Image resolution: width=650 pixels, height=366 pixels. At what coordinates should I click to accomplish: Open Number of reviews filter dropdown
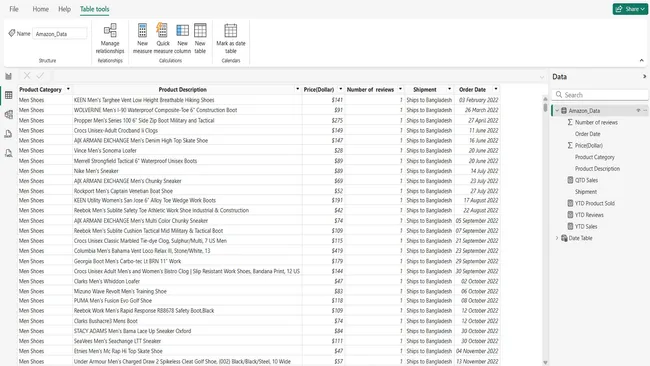click(x=400, y=89)
